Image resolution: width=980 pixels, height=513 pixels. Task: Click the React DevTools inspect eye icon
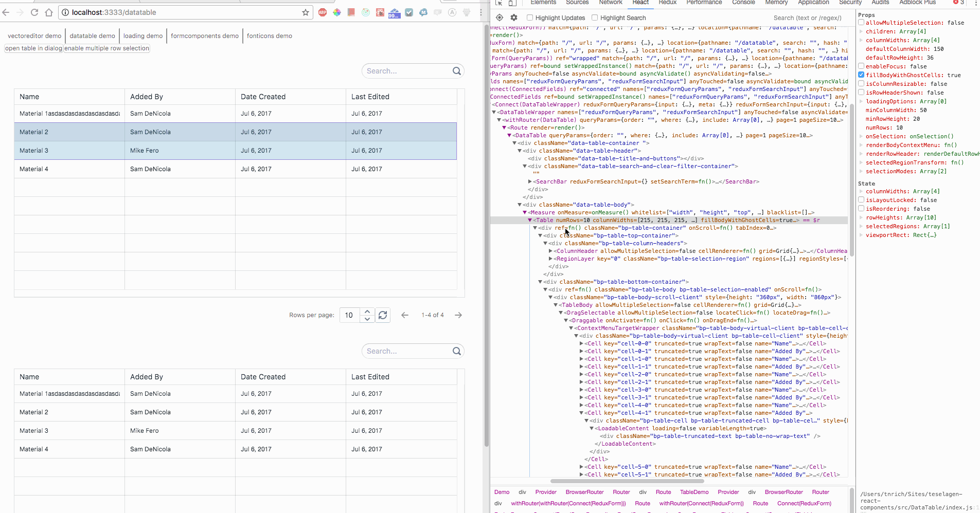click(498, 17)
